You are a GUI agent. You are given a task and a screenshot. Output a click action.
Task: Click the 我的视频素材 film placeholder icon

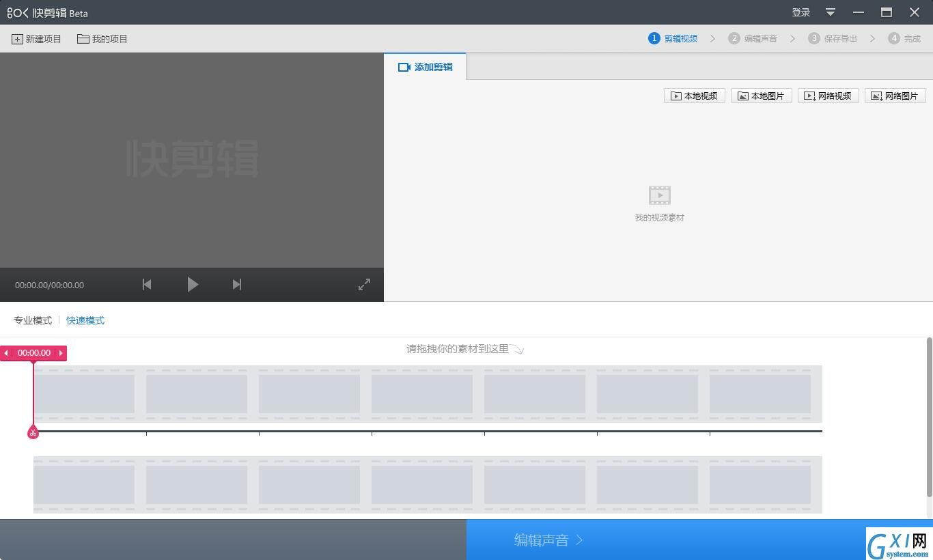(x=660, y=195)
